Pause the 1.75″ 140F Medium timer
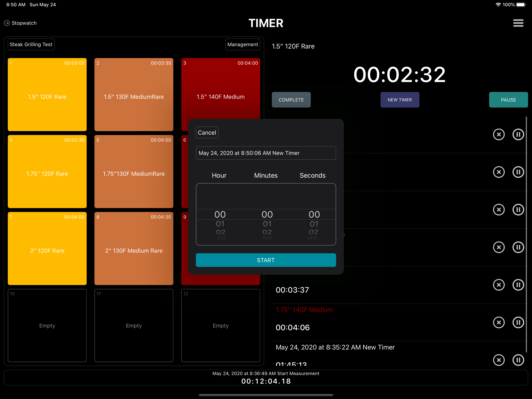 518,322
